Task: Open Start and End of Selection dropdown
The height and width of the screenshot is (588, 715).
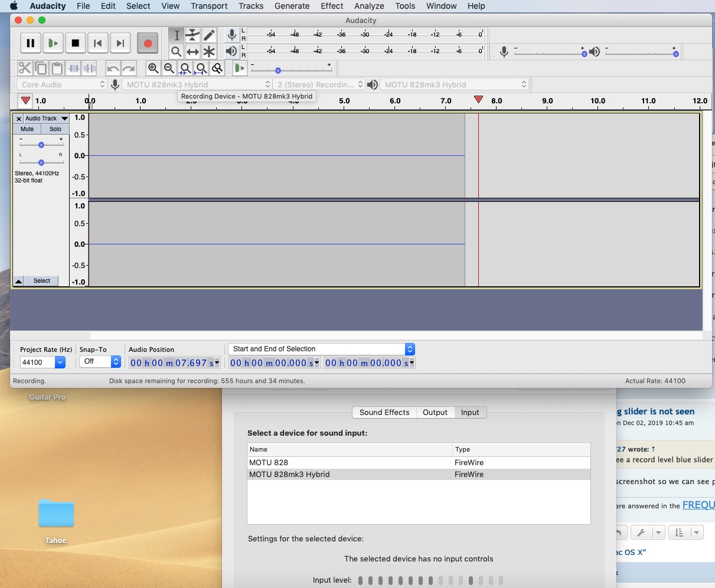Action: (x=322, y=349)
